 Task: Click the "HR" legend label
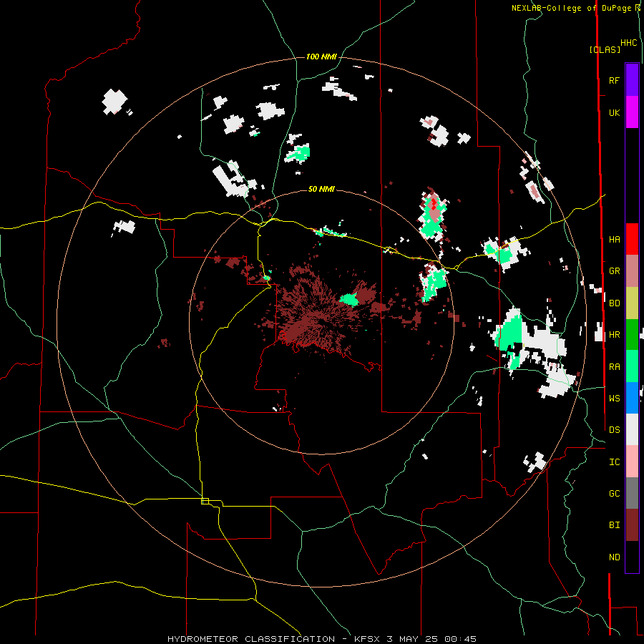point(614,335)
